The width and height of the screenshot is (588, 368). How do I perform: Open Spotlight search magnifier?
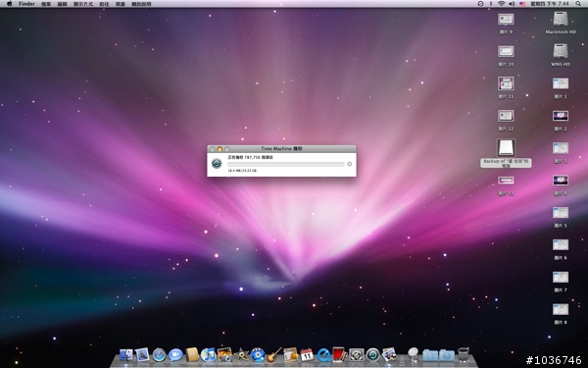578,4
